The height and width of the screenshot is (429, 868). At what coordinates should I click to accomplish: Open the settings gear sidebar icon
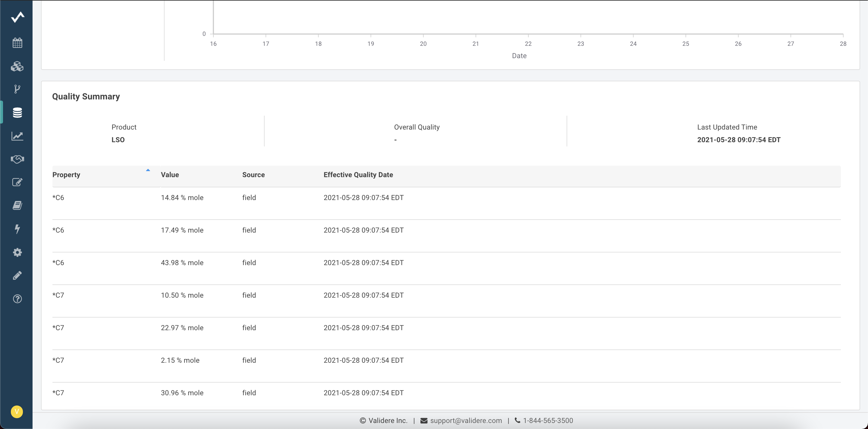click(17, 252)
